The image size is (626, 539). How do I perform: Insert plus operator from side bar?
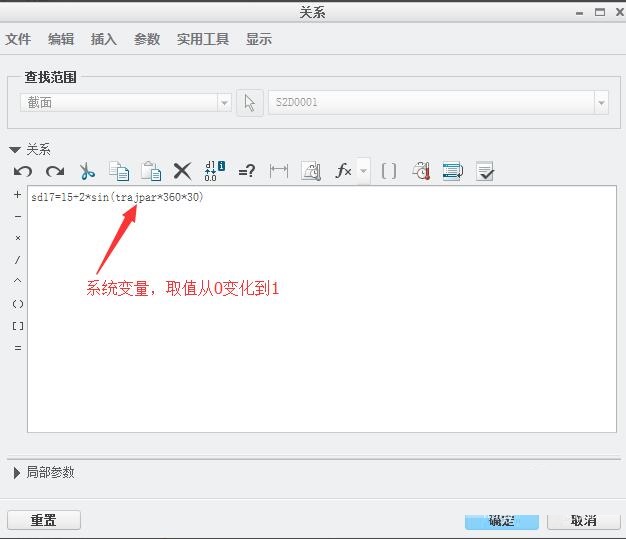tap(18, 195)
